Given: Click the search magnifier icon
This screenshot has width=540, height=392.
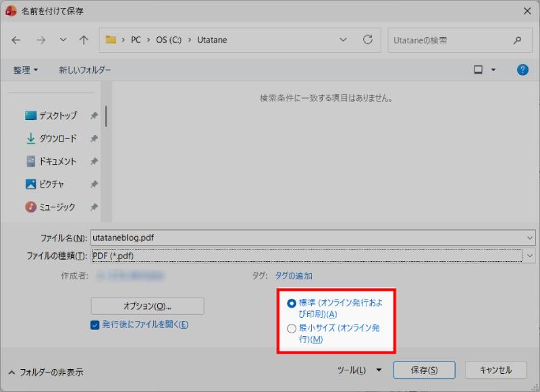Looking at the screenshot, I should pyautogui.click(x=518, y=40).
